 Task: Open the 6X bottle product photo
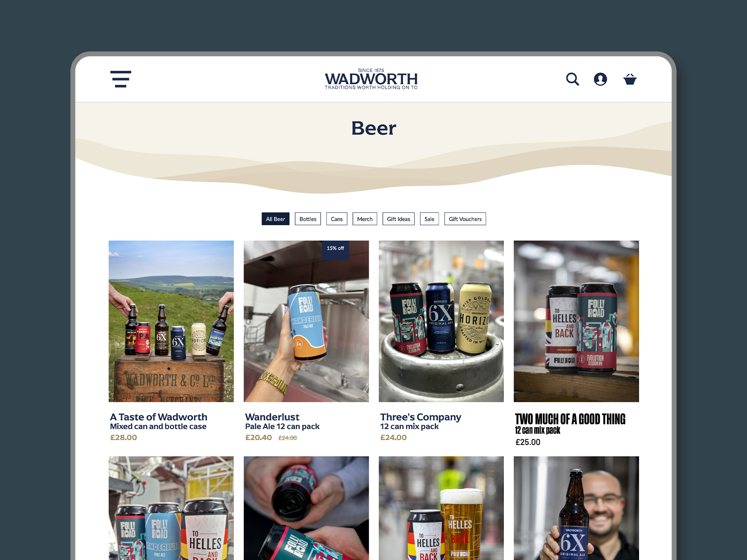[x=576, y=508]
